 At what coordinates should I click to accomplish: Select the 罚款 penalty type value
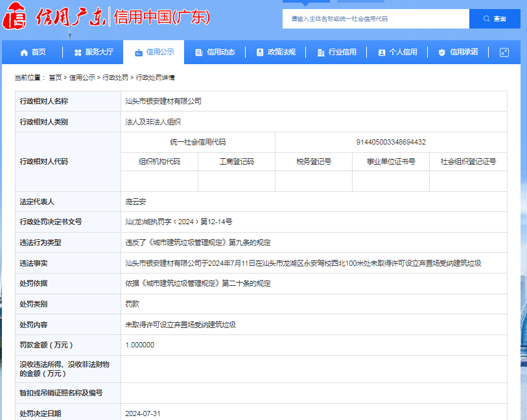coord(132,304)
